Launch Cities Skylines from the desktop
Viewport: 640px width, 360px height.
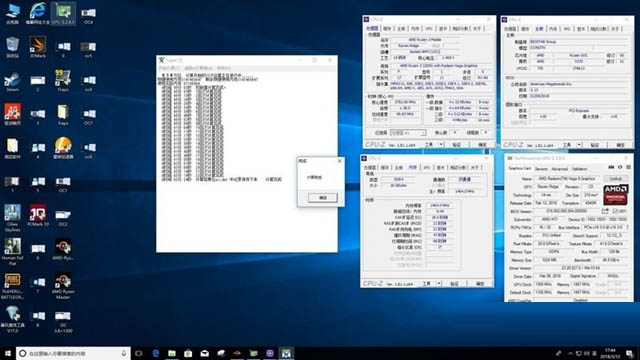pos(12,218)
